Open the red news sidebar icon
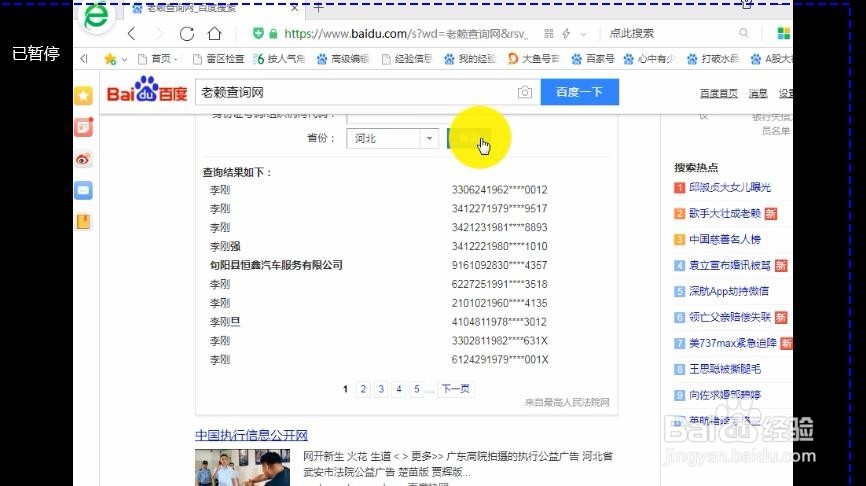Viewport: 866px width, 486px height. pyautogui.click(x=83, y=128)
